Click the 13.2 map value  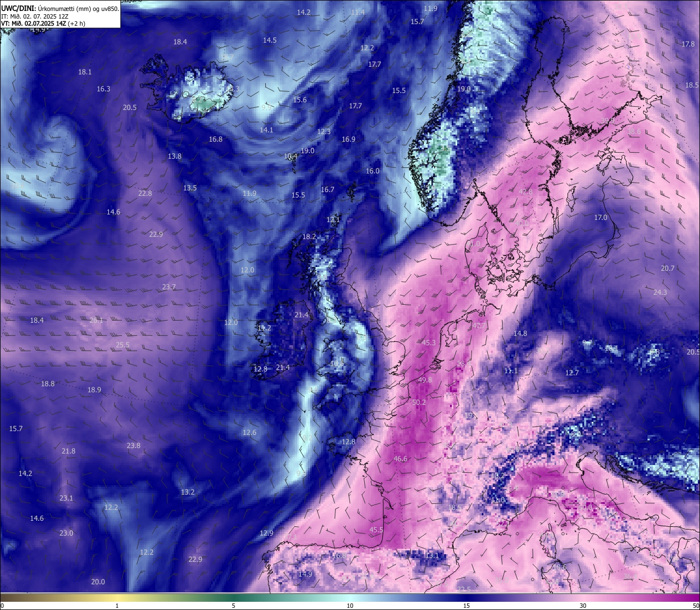tap(188, 492)
